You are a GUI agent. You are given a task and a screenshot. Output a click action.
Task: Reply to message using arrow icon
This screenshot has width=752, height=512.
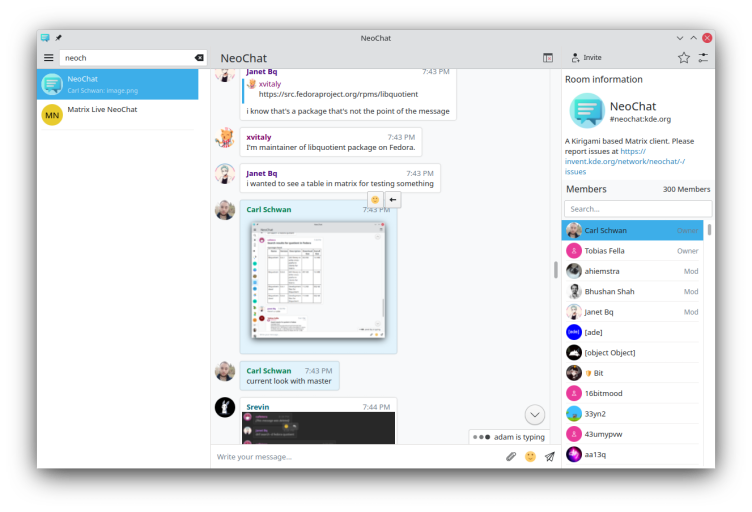393,200
